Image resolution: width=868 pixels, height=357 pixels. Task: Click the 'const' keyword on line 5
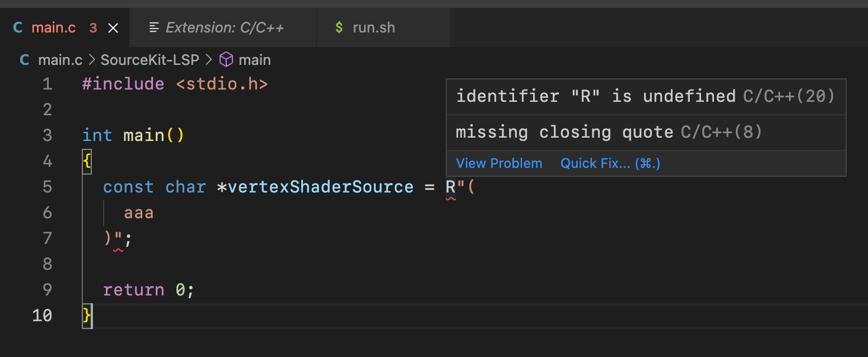[128, 187]
